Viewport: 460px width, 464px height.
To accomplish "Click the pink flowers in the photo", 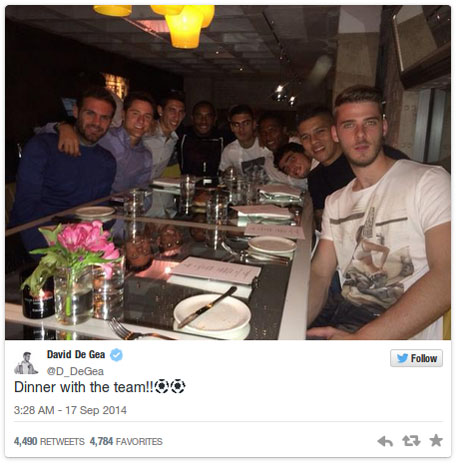I will (x=87, y=241).
